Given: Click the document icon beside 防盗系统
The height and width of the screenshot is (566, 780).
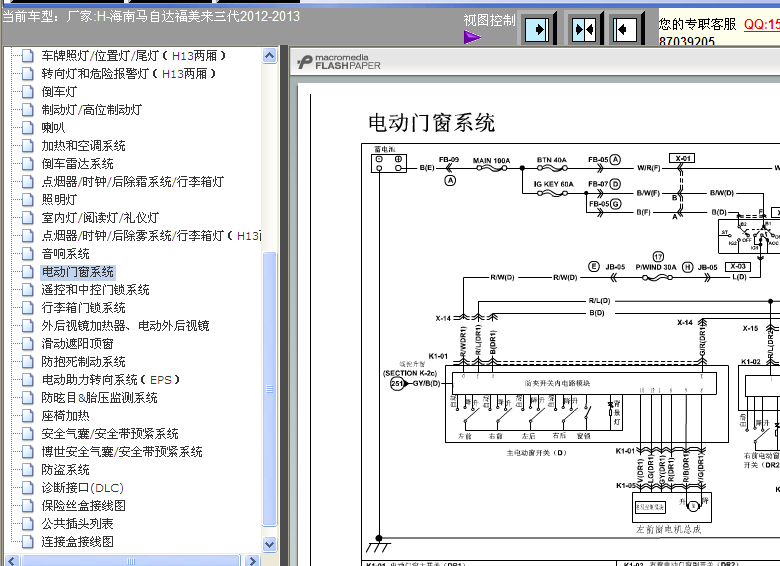Looking at the screenshot, I should point(28,470).
